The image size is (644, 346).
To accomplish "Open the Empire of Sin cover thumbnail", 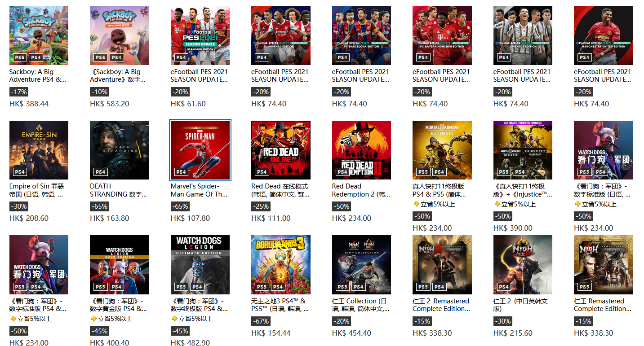I will tap(39, 150).
